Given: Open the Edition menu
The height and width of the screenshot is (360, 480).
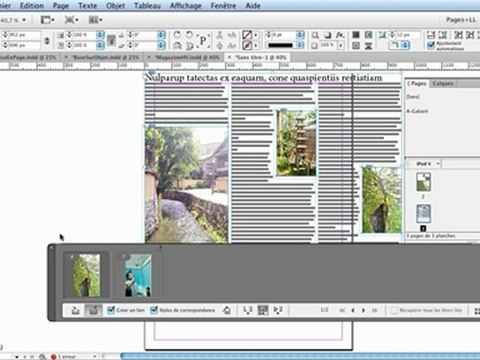Looking at the screenshot, I should (32, 6).
